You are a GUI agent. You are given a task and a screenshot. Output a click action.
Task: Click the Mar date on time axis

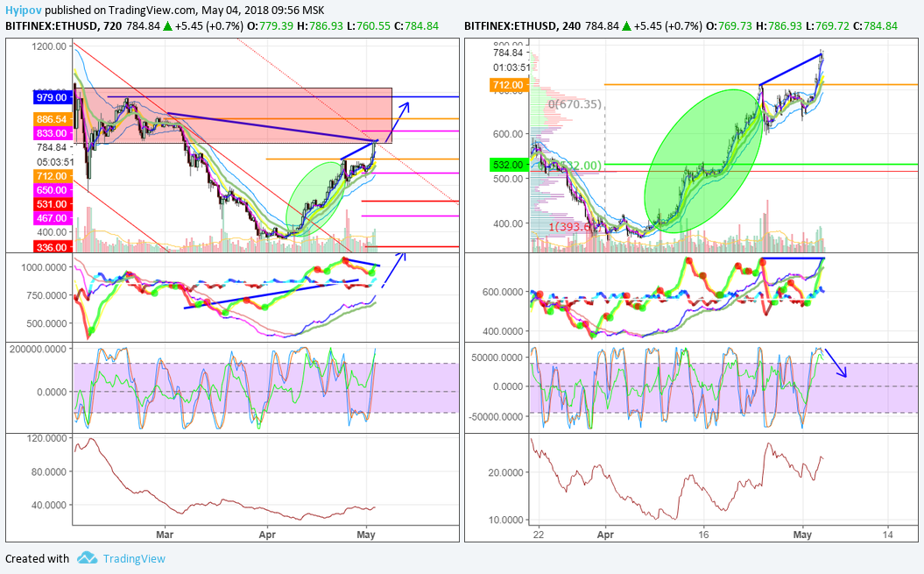pyautogui.click(x=165, y=535)
